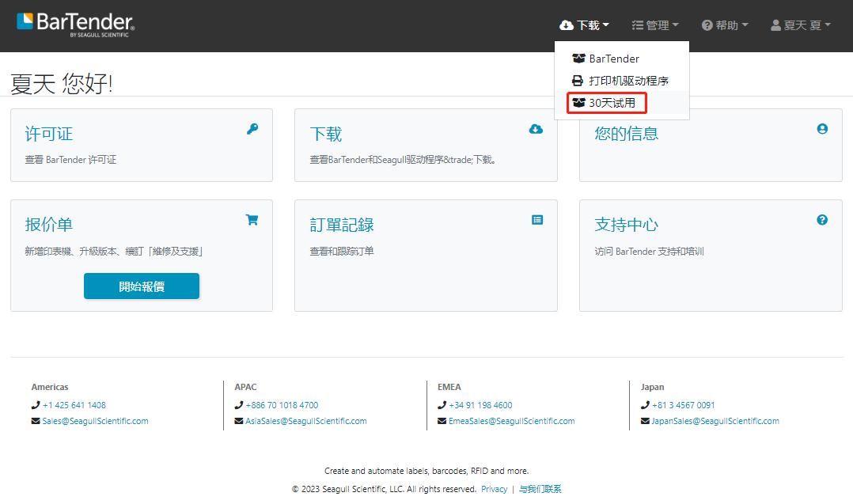Email AsiaSales@SeagullScientific.com
The width and height of the screenshot is (853, 504).
tap(306, 421)
